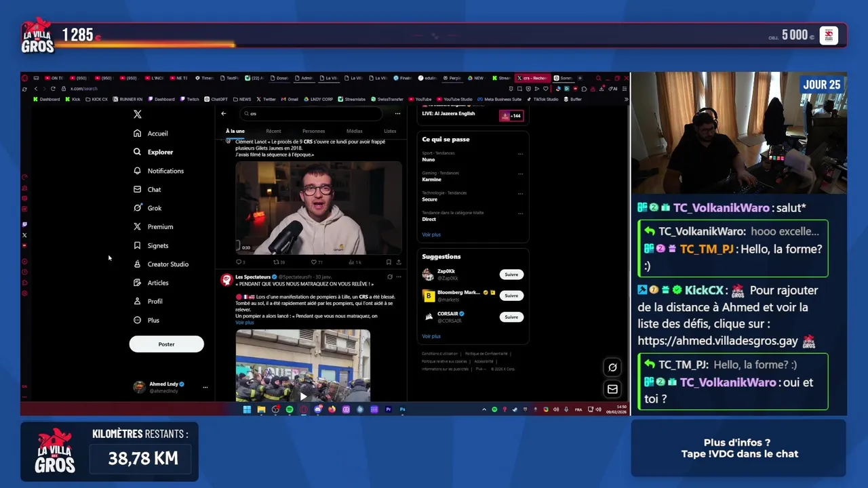Click the Grok icon on Les Spectateurs post
The image size is (868, 488).
(x=389, y=277)
